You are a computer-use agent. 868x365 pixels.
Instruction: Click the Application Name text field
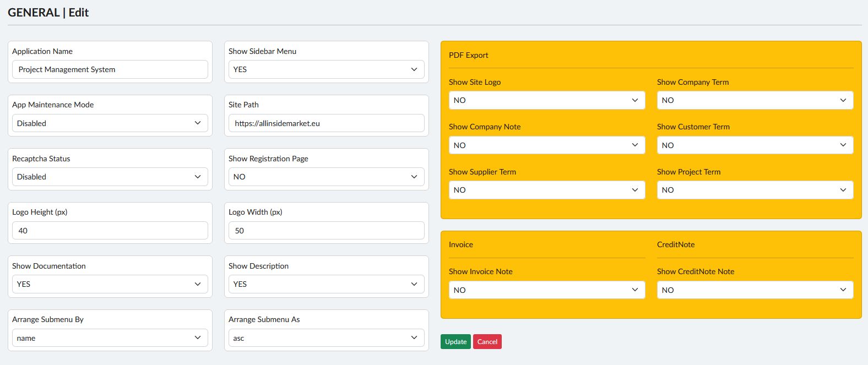110,69
